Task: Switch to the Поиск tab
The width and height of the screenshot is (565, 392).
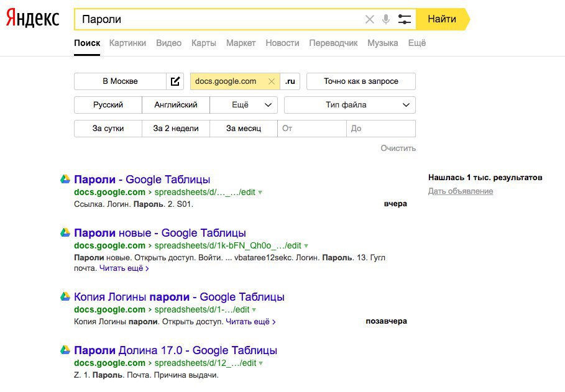Action: 87,43
